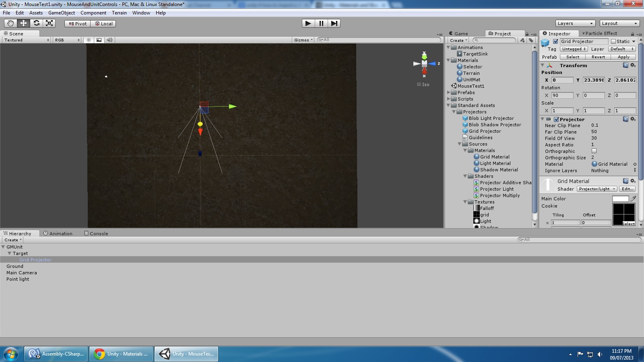Open the Main Color swatch picker
Image resolution: width=644 pixels, height=362 pixels.
click(x=620, y=198)
